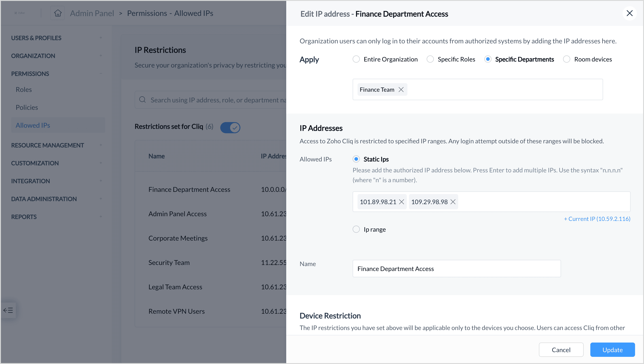Click the Update button
Screen dimensions: 644x364
[612, 349]
